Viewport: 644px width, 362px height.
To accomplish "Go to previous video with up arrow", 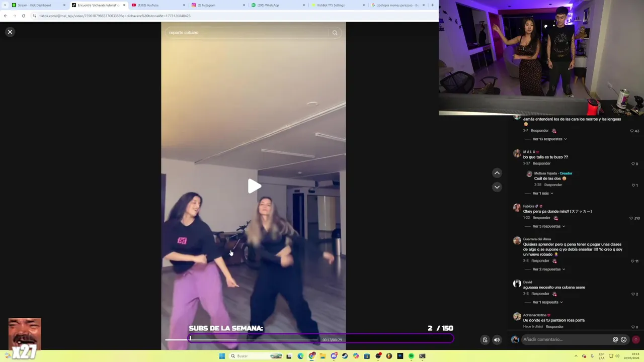I will tap(497, 173).
